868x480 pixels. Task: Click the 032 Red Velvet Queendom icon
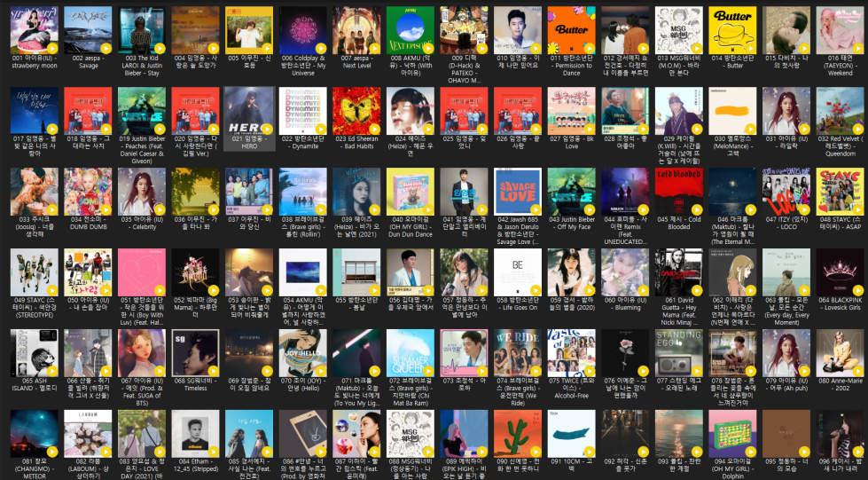840,111
